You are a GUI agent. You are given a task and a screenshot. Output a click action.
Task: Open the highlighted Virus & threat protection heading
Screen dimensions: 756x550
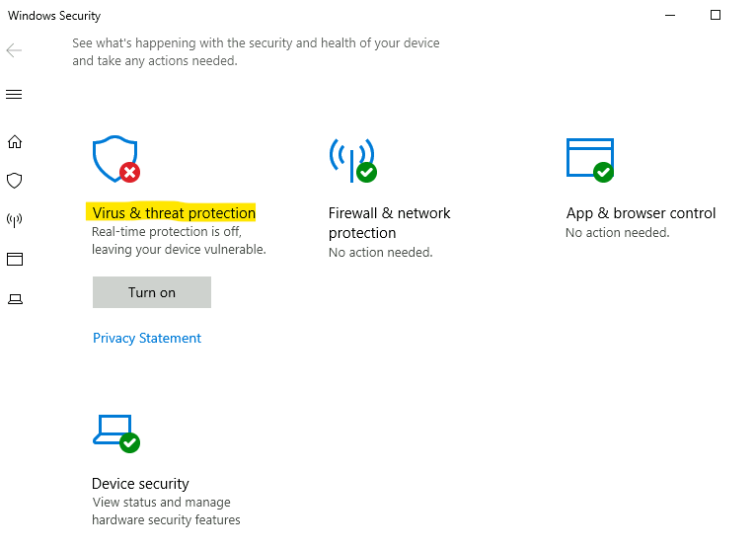[x=174, y=213]
